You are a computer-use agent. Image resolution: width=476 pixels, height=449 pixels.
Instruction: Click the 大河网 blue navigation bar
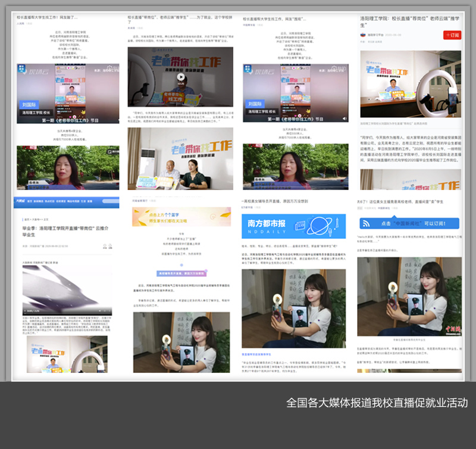pyautogui.click(x=64, y=202)
